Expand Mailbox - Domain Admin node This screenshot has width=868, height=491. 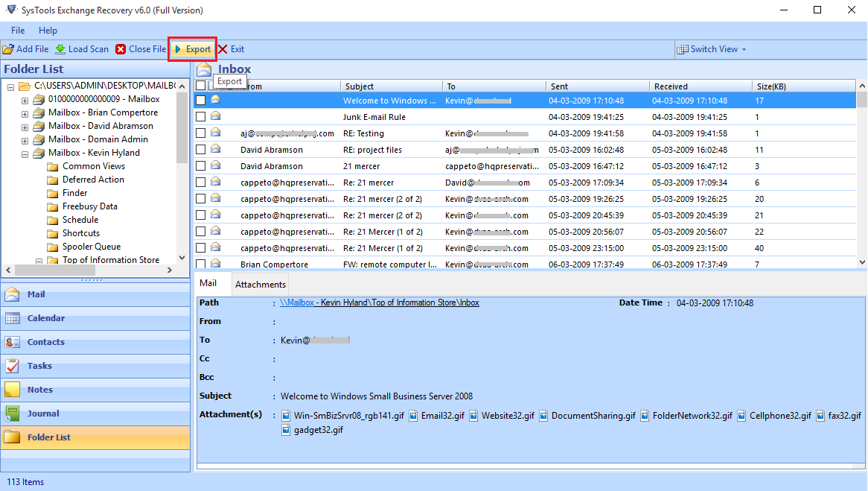click(x=25, y=142)
